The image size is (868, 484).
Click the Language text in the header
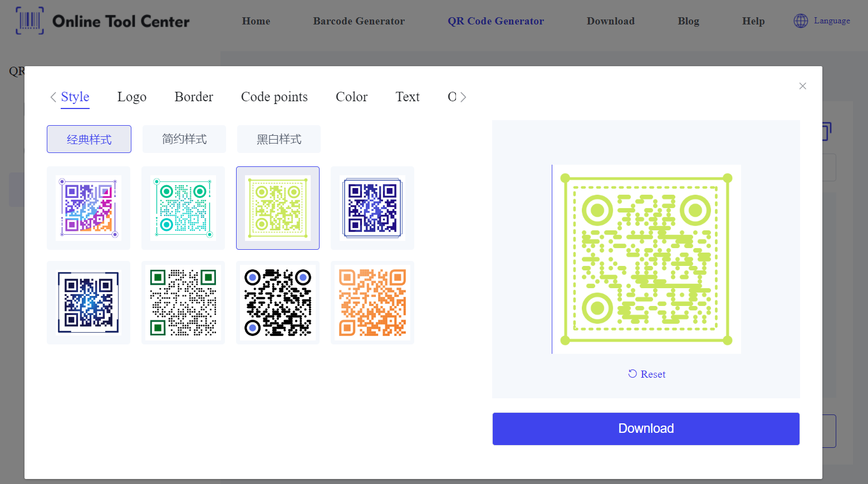click(832, 21)
